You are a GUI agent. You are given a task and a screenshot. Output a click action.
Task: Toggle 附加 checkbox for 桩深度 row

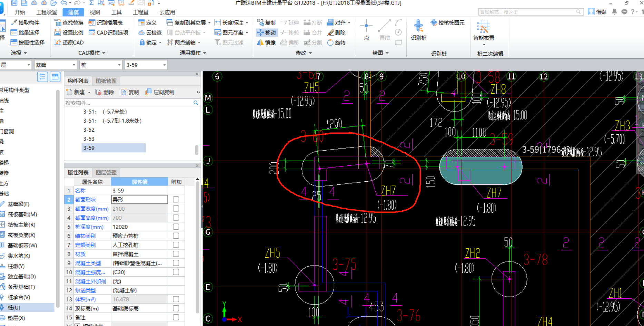[x=176, y=227]
